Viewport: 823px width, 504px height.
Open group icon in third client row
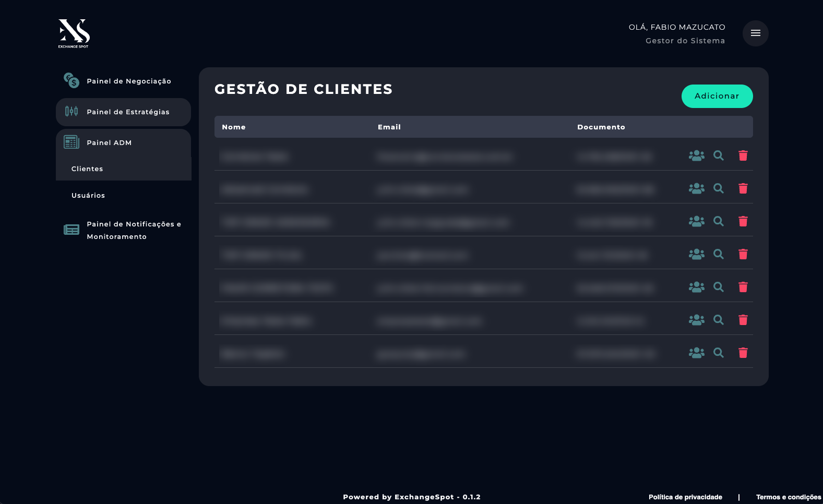(696, 221)
